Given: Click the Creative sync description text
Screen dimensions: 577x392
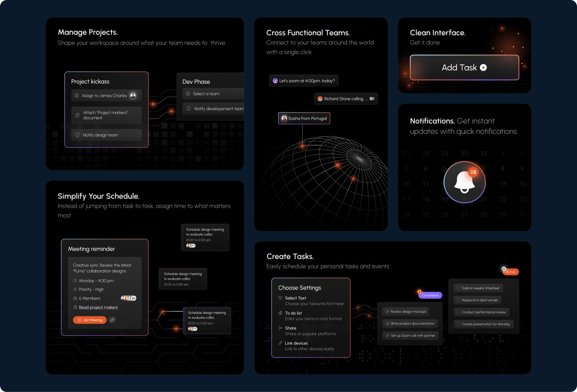Looking at the screenshot, I should 102,268.
